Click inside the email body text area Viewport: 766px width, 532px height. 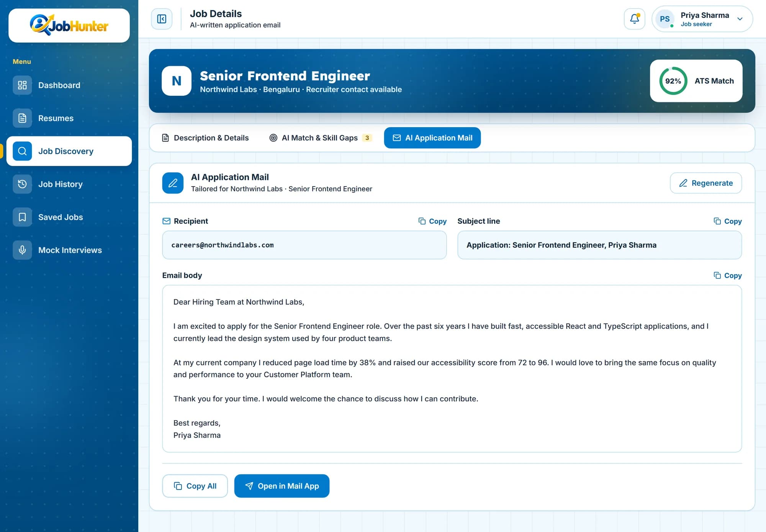coord(452,368)
